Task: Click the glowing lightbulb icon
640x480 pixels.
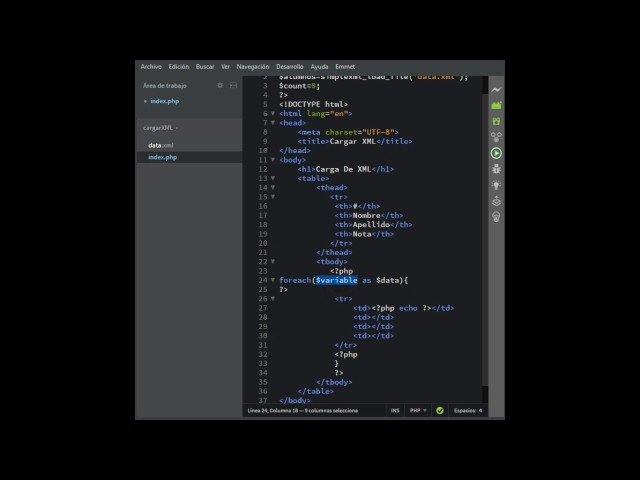Action: point(496,185)
